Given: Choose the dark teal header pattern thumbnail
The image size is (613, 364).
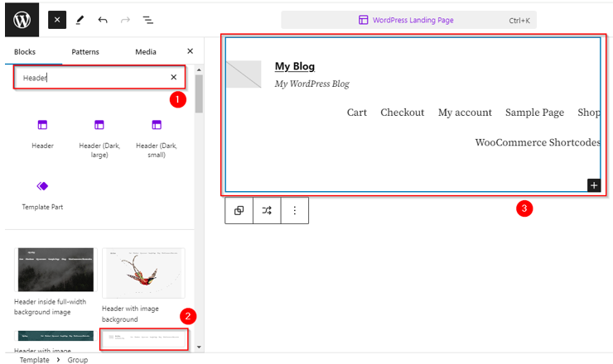Looking at the screenshot, I should coord(56,336).
